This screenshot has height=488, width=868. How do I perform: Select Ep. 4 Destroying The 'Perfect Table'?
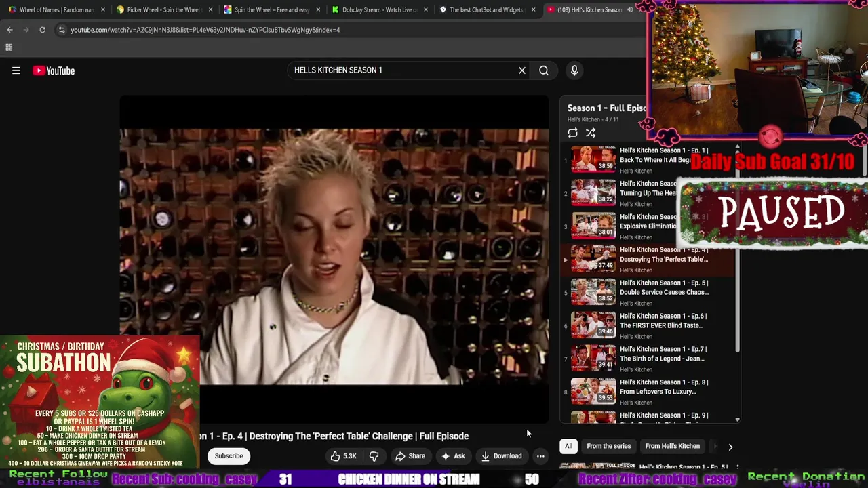(x=648, y=260)
